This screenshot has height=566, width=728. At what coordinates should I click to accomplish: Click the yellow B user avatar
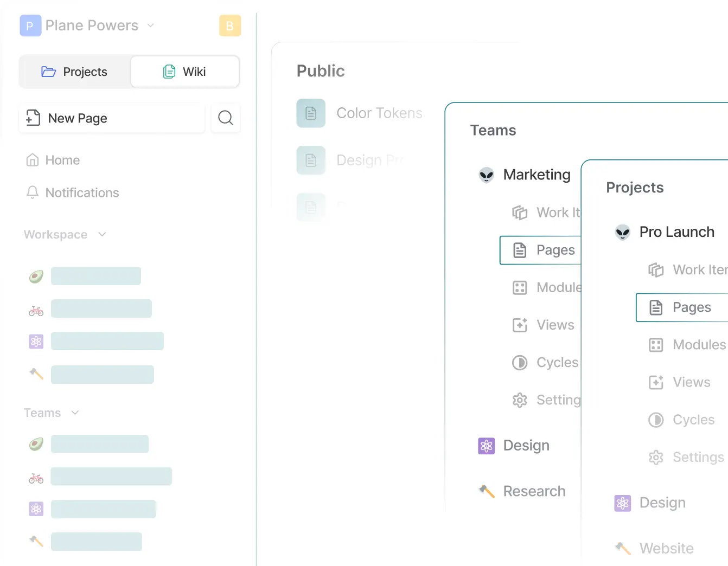pos(229,25)
